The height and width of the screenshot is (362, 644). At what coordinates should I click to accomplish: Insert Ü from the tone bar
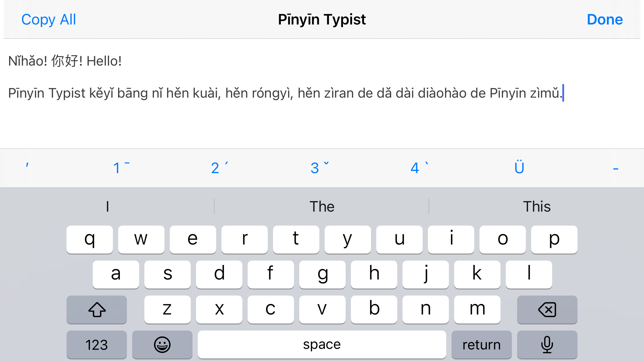(x=519, y=167)
